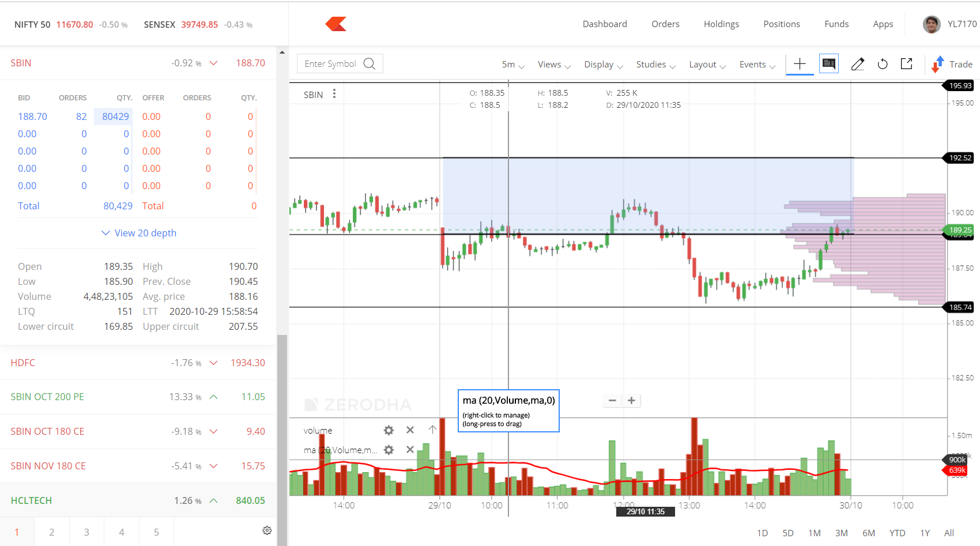Screen dimensions: 980x546
Task: Switch to marketwatch tab 4
Action: [x=122, y=532]
